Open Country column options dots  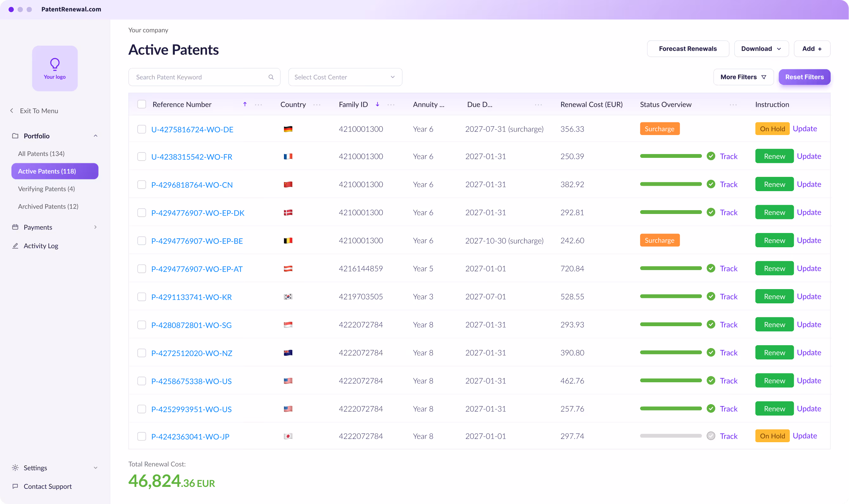pyautogui.click(x=317, y=105)
